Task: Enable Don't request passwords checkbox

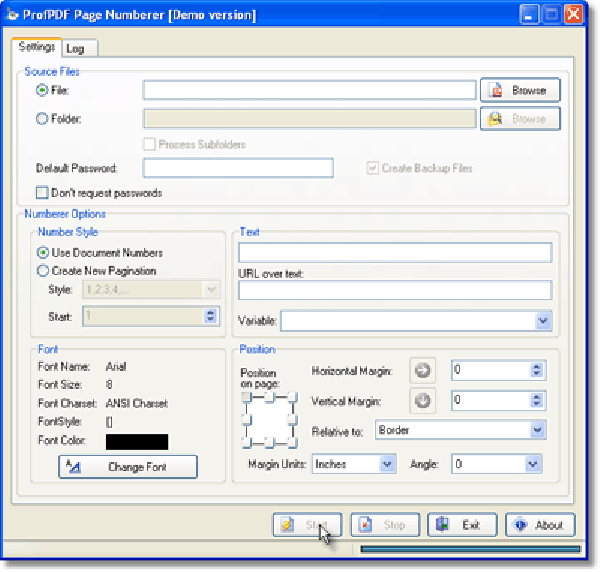Action: click(42, 192)
